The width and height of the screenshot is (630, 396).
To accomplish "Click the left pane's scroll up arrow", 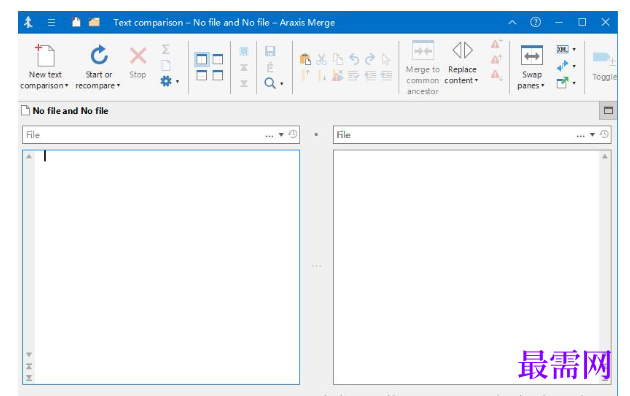I will [x=29, y=156].
